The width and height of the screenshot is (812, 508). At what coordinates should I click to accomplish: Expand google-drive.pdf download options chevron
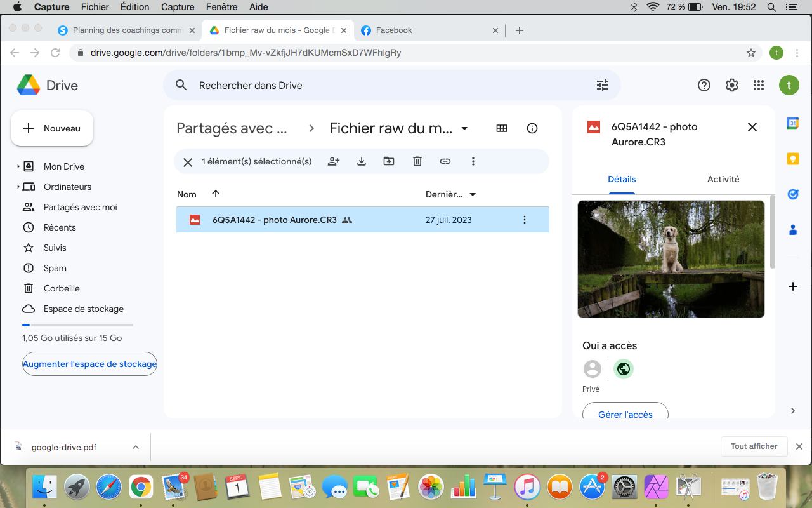coord(135,447)
